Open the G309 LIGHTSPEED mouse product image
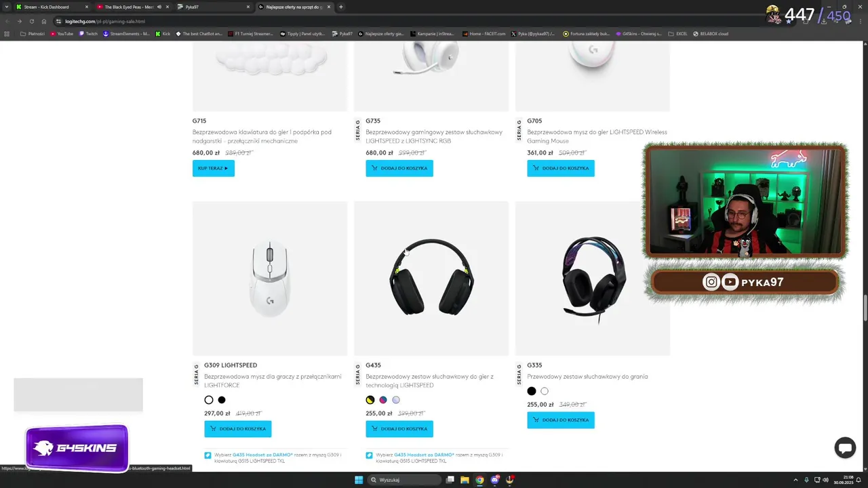The image size is (868, 488). 270,279
